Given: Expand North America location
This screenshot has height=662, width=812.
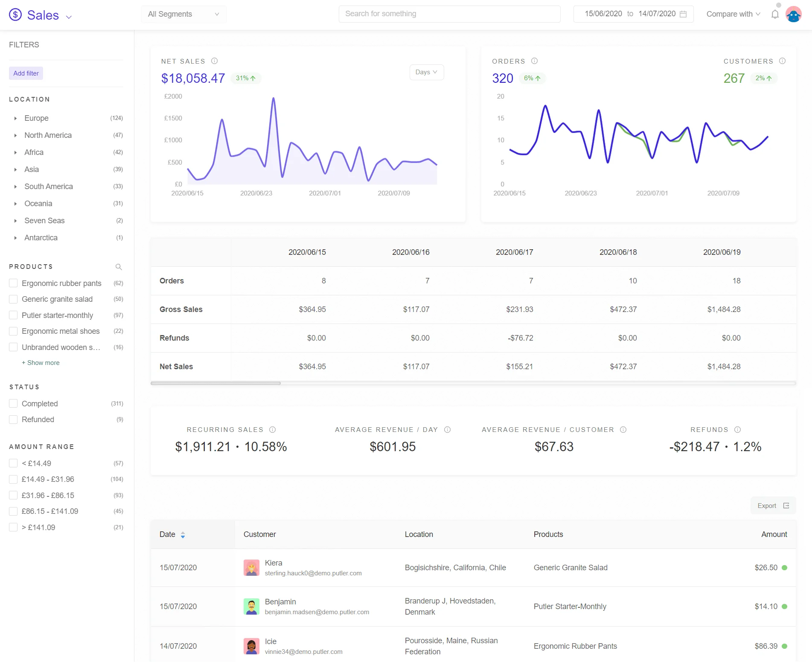Looking at the screenshot, I should (15, 135).
